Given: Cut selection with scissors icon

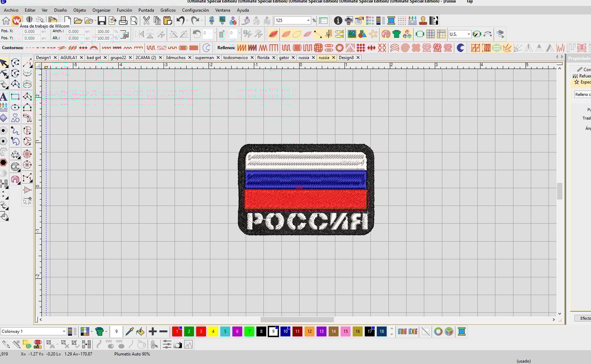Looking at the screenshot, I should [x=146, y=20].
